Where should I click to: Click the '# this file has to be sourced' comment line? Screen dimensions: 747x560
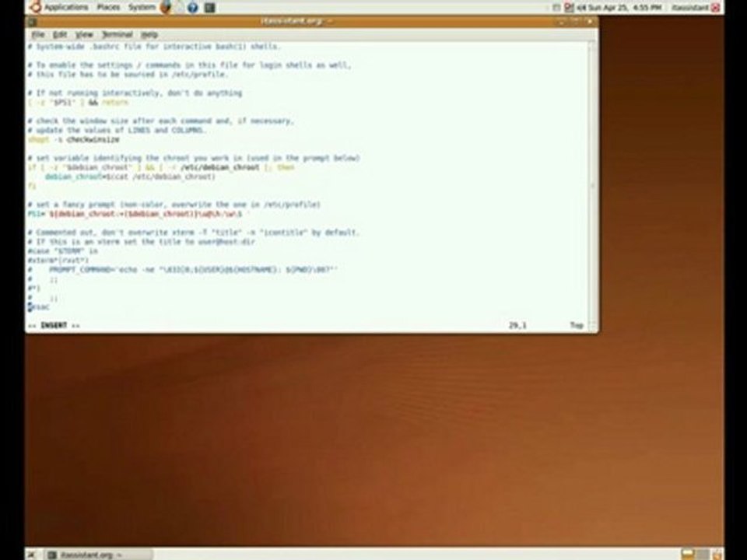click(x=128, y=75)
